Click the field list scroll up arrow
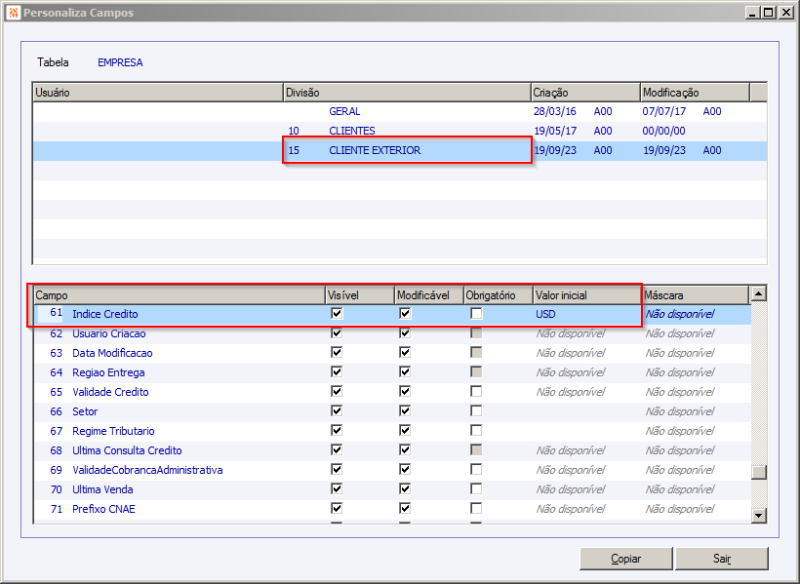Viewport: 800px width, 584px height. click(x=759, y=294)
